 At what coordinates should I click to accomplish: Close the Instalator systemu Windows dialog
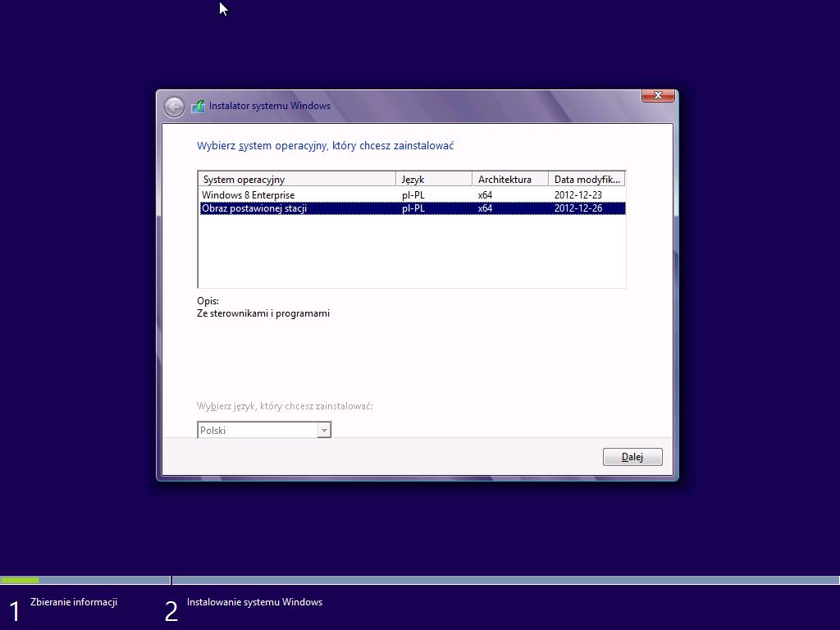658,95
